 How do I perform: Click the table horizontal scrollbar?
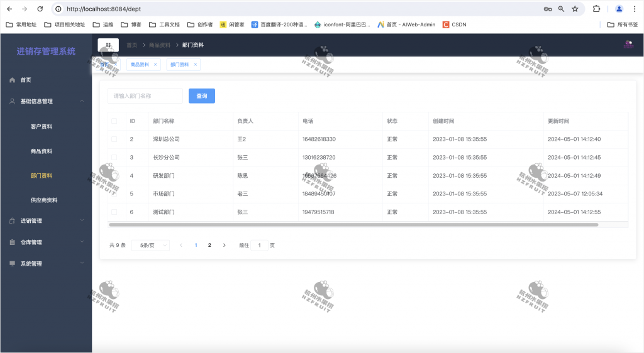pos(353,225)
